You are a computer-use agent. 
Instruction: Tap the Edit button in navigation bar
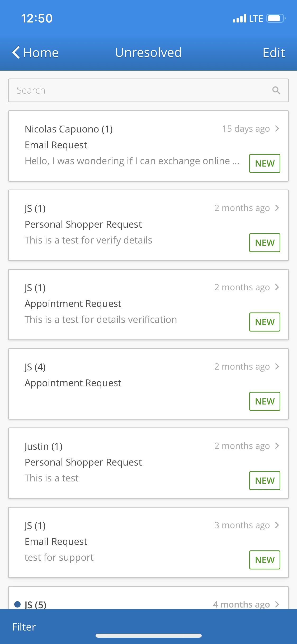(274, 53)
